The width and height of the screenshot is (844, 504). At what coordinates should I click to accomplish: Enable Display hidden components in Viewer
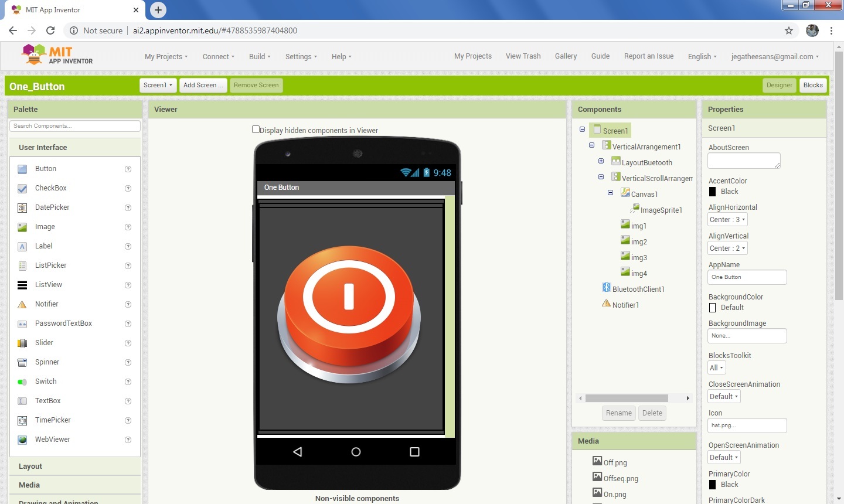256,130
